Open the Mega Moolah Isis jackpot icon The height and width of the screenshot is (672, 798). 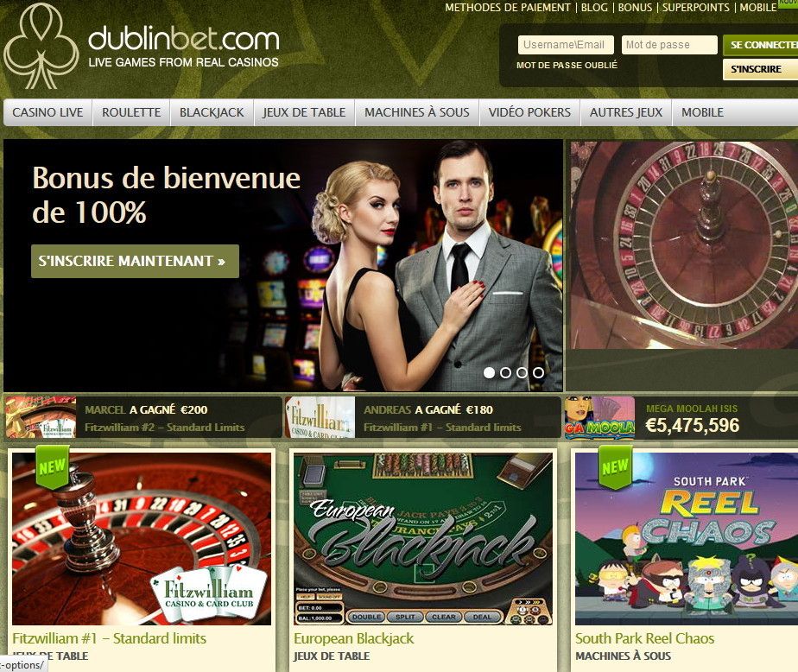tap(599, 417)
